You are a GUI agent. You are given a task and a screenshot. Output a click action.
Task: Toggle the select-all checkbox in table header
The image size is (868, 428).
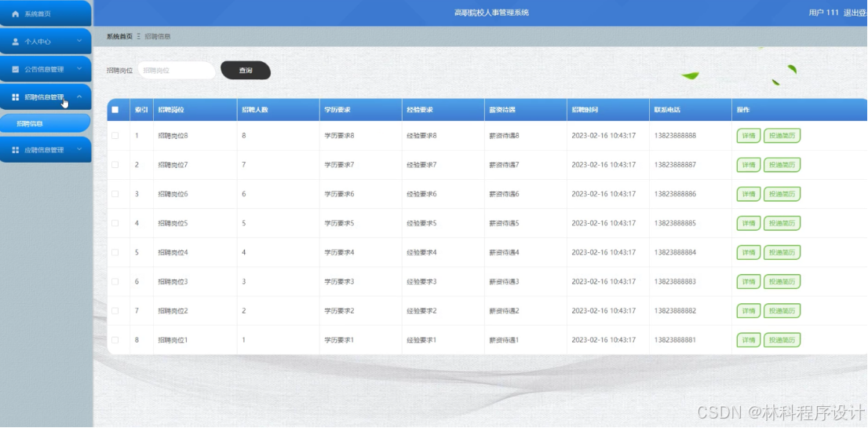(x=115, y=110)
